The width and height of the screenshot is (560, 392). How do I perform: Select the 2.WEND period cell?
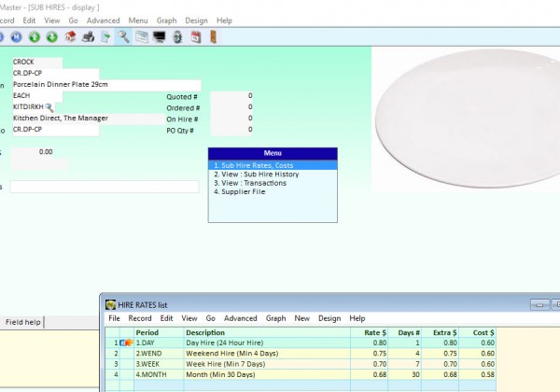pyautogui.click(x=159, y=354)
